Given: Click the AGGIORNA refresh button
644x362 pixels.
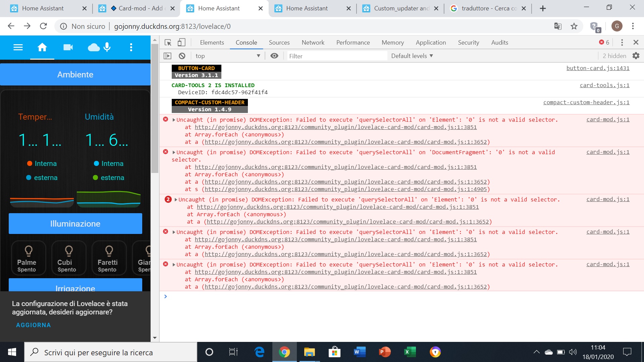Looking at the screenshot, I should click(34, 325).
